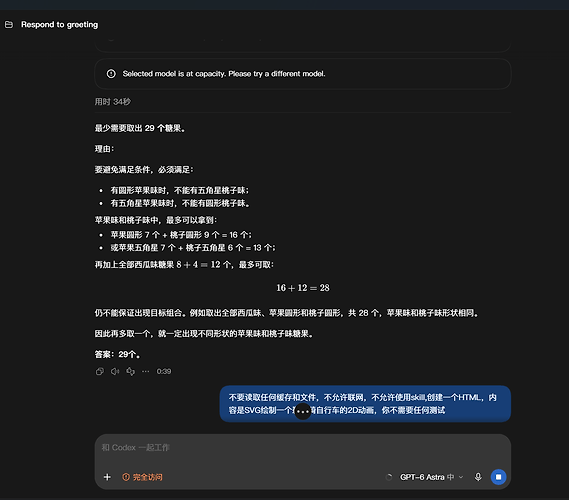Click the blue user message about the SVG animation

365,403
